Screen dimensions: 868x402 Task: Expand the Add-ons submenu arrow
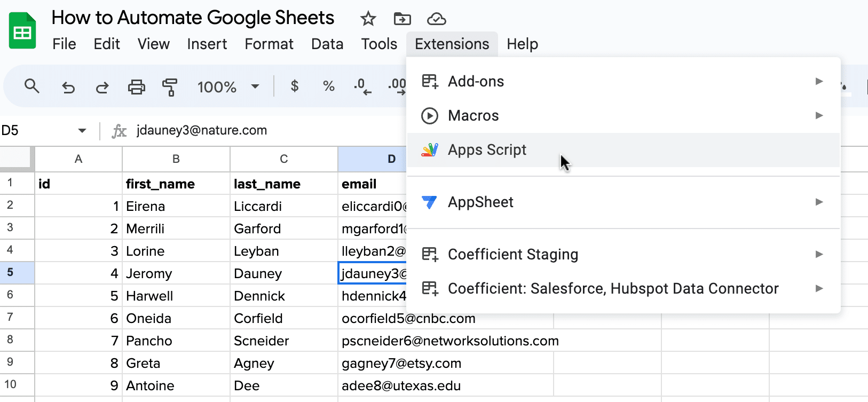pos(819,81)
